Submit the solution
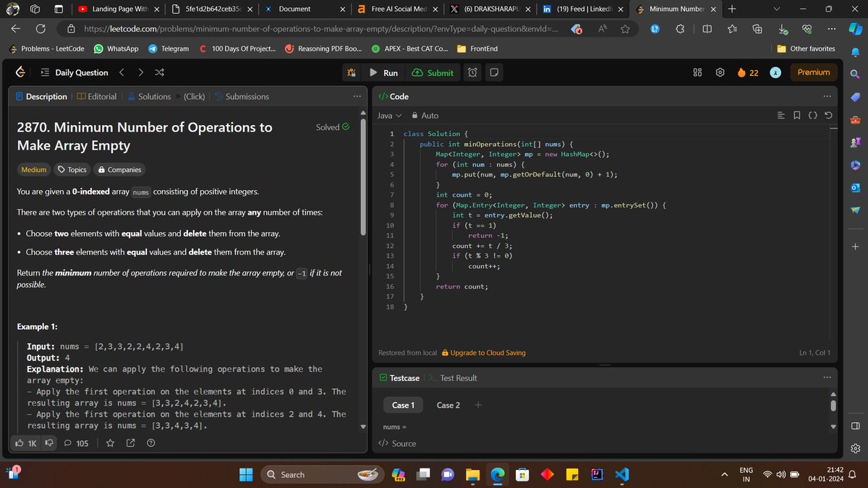Screen dimensions: 868x488 coord(433,72)
